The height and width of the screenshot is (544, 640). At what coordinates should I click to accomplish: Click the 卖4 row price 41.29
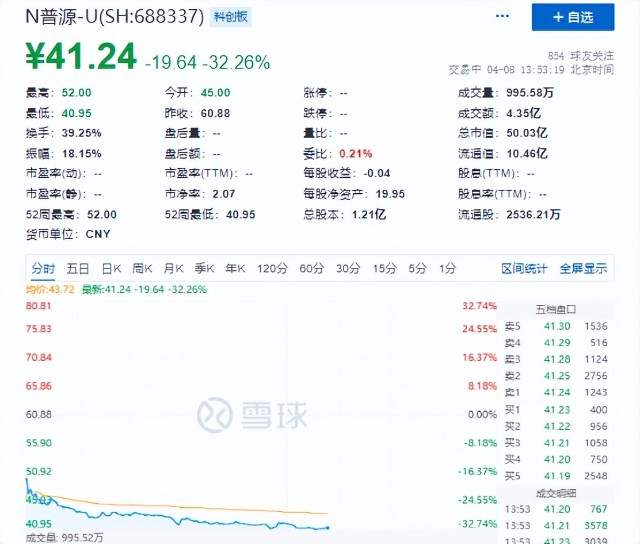point(557,343)
